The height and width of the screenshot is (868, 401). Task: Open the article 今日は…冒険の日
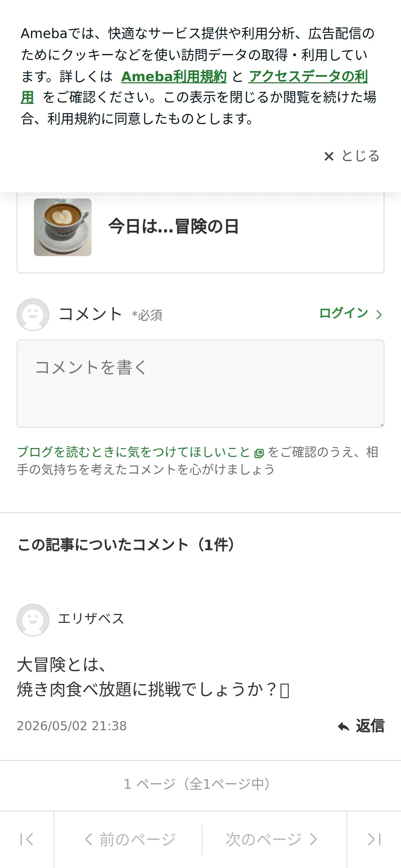(x=173, y=227)
